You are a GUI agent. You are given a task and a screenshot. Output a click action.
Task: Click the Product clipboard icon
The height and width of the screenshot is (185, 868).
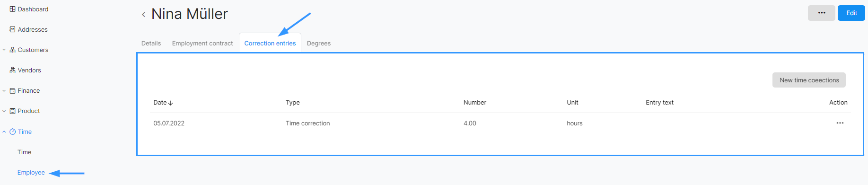click(x=12, y=111)
